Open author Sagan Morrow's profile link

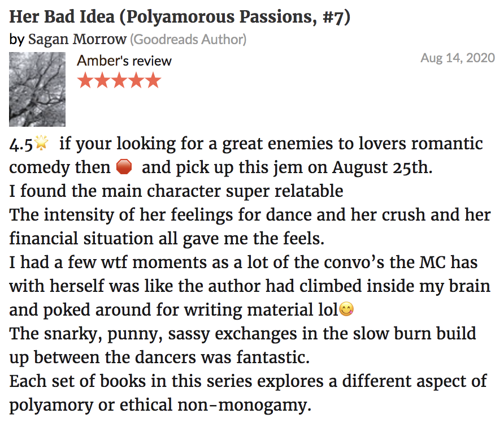click(77, 39)
